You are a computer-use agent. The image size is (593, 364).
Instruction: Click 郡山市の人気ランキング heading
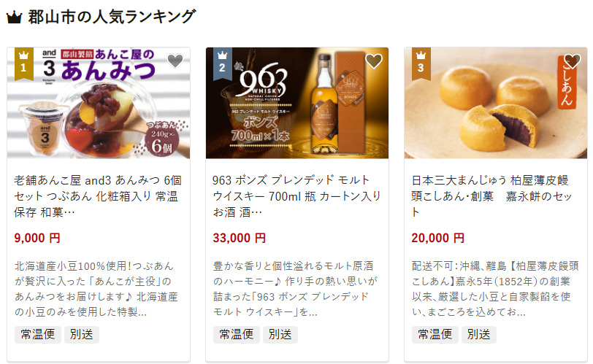click(112, 17)
